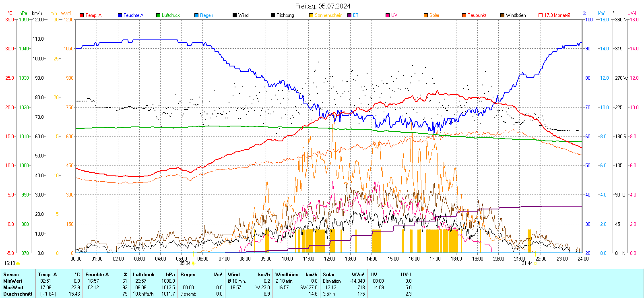This screenshot has height=298, width=644.
Task: Click the 12:00 time axis label
Action: coord(329,259)
